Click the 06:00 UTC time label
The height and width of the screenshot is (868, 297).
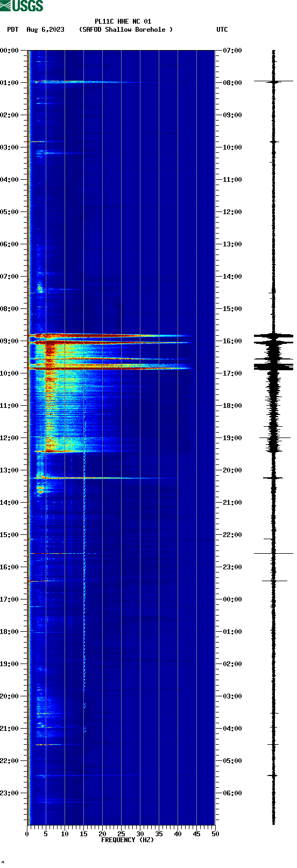232,793
